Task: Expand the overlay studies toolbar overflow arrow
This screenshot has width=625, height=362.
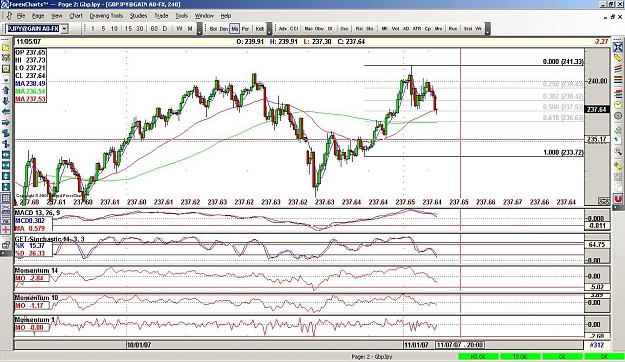Action: click(269, 29)
